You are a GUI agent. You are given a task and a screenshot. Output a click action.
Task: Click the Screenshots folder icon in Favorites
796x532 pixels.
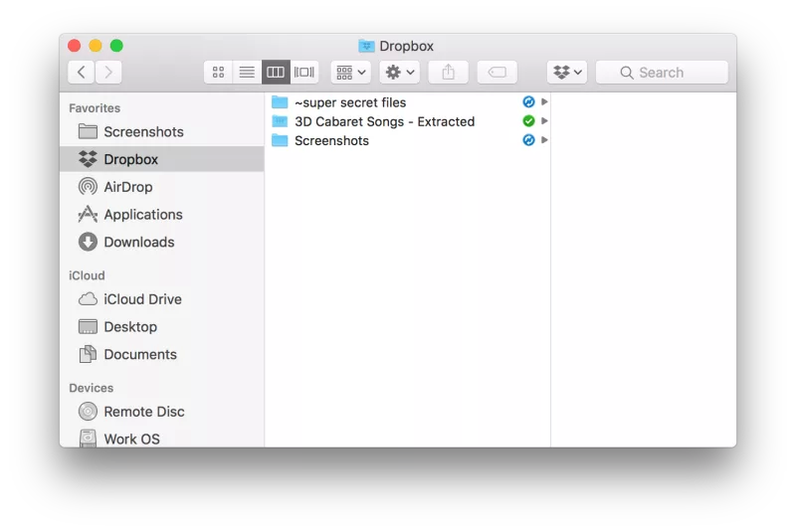(x=88, y=132)
